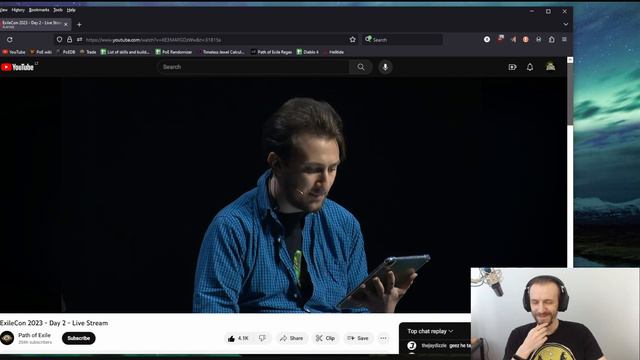
Task: Expand the list all tabs chevron
Action: tap(566, 24)
